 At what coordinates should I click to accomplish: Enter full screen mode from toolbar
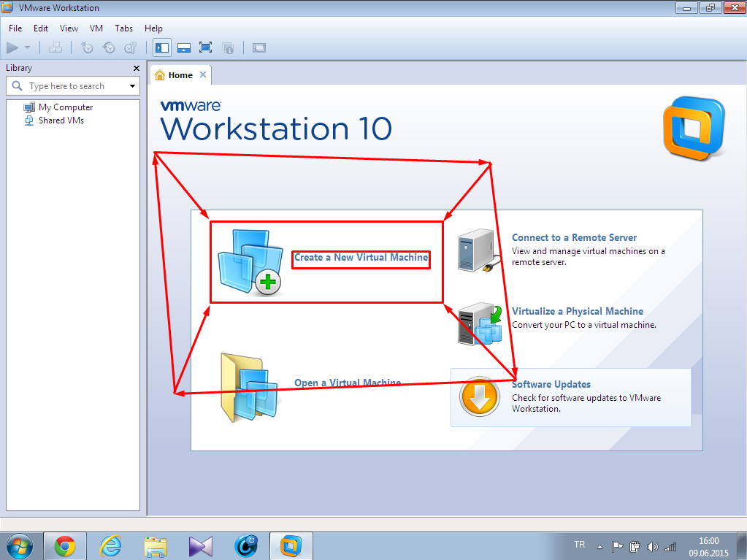[x=205, y=47]
